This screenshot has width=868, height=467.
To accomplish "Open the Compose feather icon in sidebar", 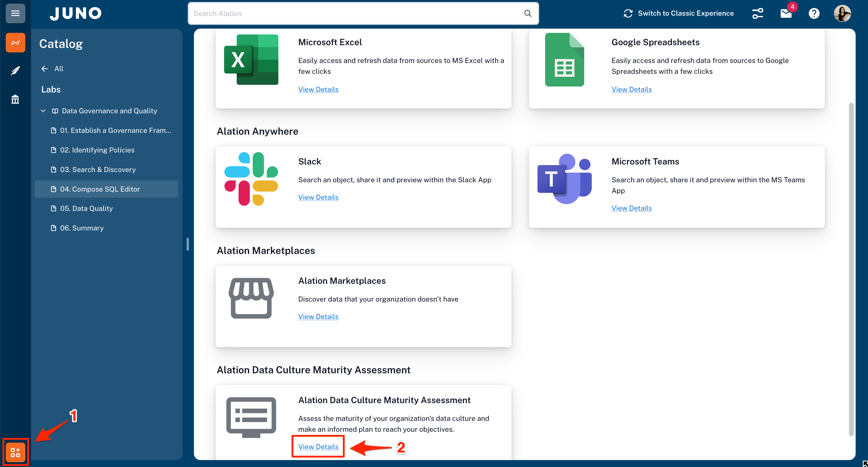I will point(15,71).
